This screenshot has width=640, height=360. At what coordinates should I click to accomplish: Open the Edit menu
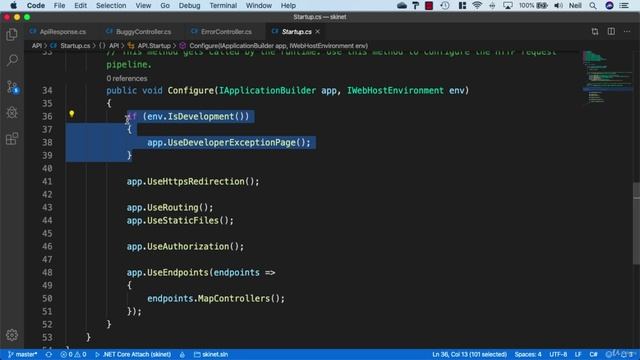80,5
